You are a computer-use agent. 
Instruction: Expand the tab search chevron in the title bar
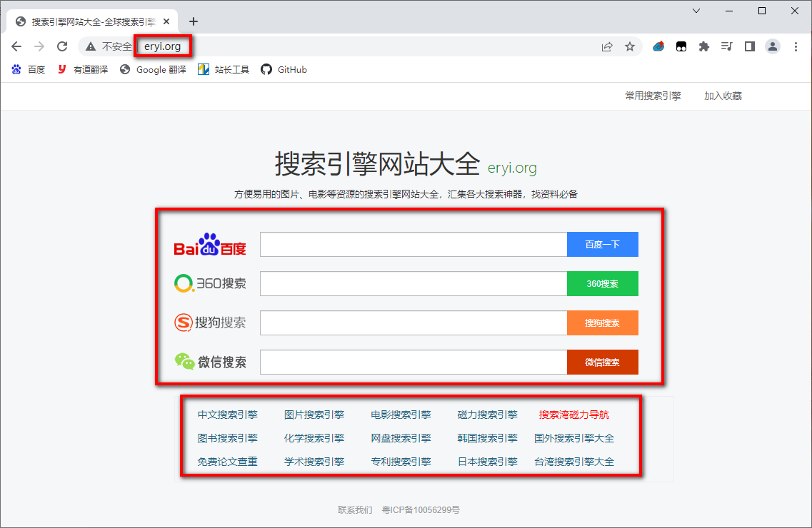696,10
